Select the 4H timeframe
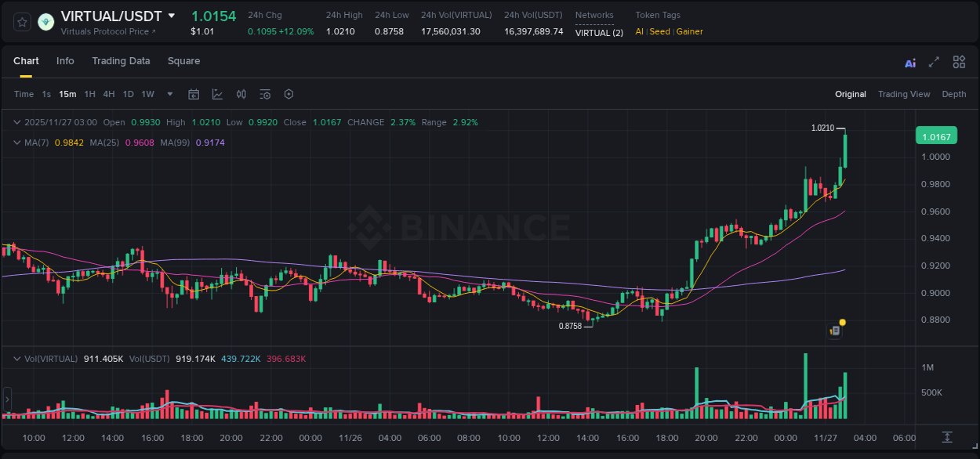 [108, 94]
